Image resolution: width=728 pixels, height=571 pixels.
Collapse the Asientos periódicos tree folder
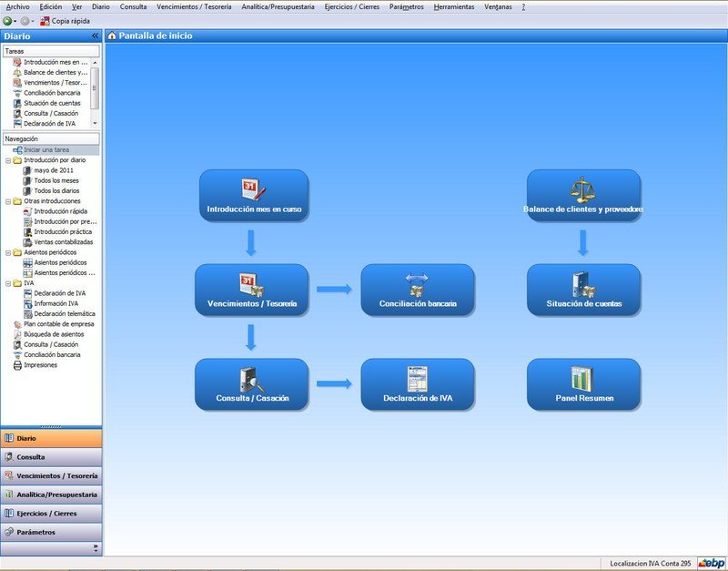(x=7, y=252)
